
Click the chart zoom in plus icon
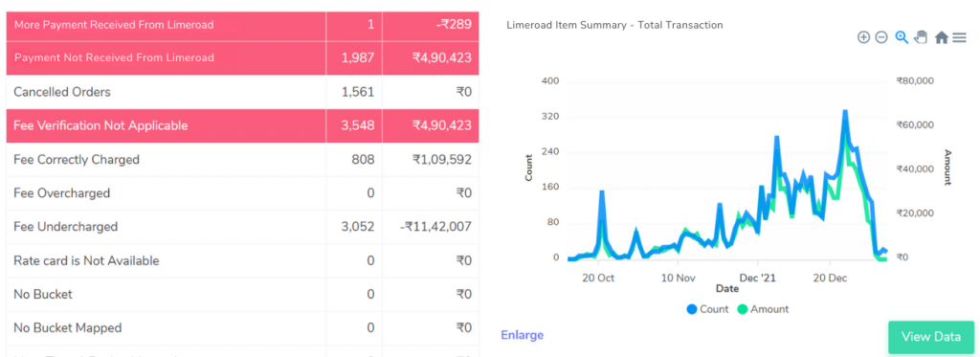(x=863, y=37)
